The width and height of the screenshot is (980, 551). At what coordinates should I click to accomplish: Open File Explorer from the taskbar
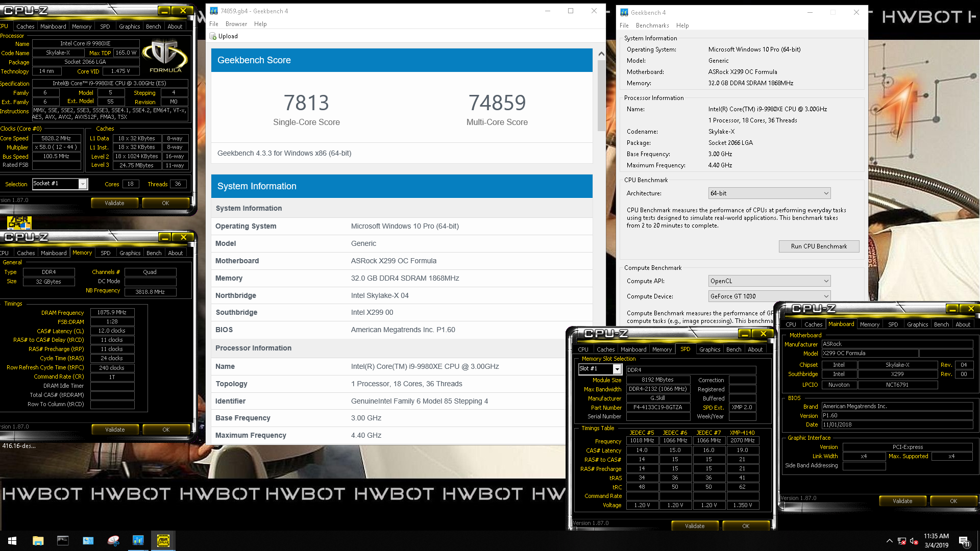pos(38,541)
